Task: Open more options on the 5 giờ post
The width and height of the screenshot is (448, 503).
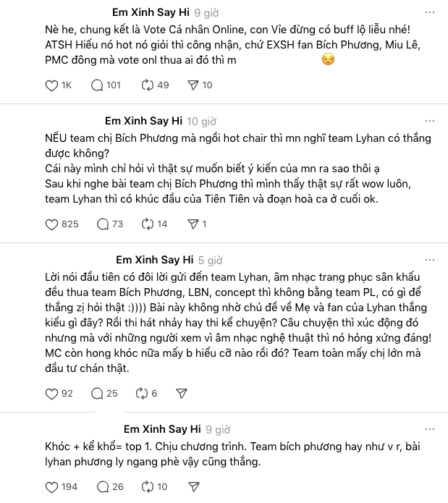Action: click(x=430, y=260)
